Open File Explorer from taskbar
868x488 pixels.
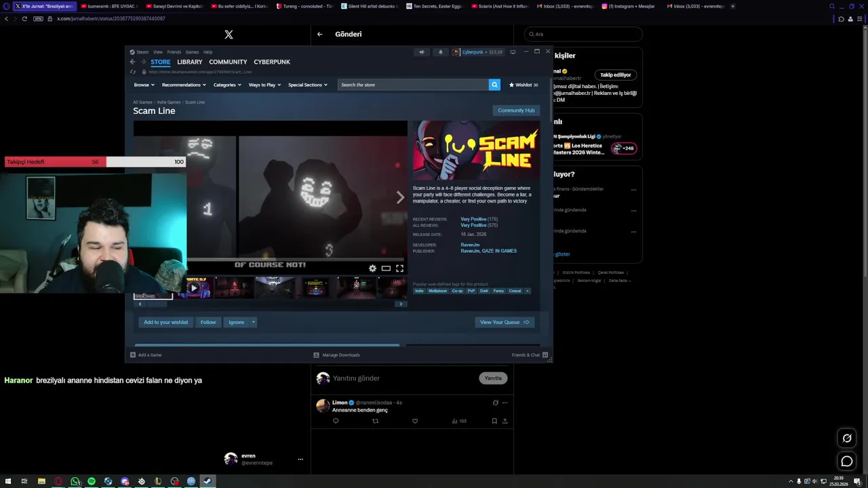41,481
